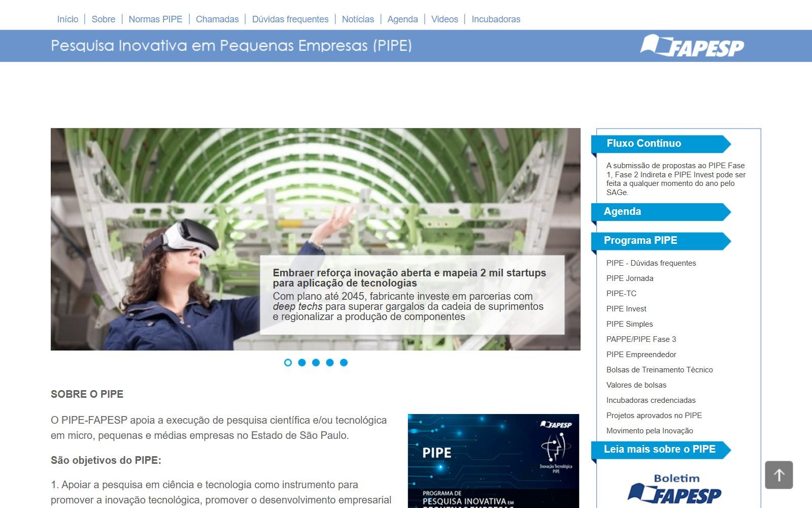Open the PIPE program video thumbnail
The width and height of the screenshot is (812, 508).
coord(493,461)
